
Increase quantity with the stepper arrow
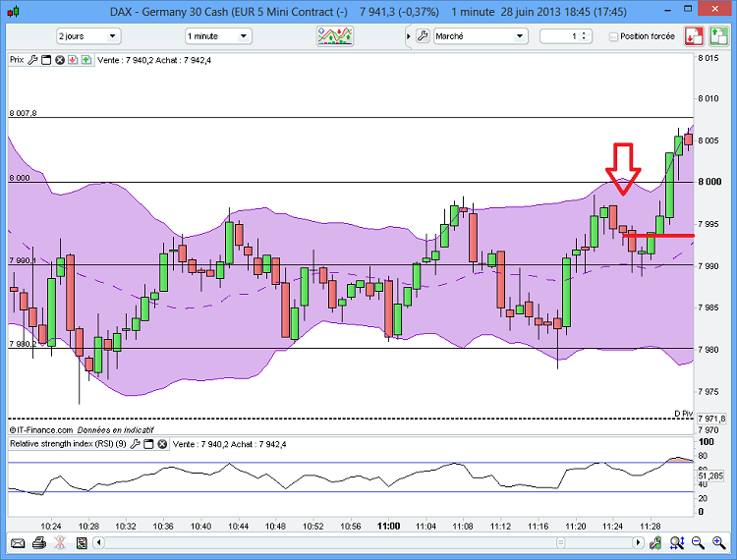pos(584,33)
